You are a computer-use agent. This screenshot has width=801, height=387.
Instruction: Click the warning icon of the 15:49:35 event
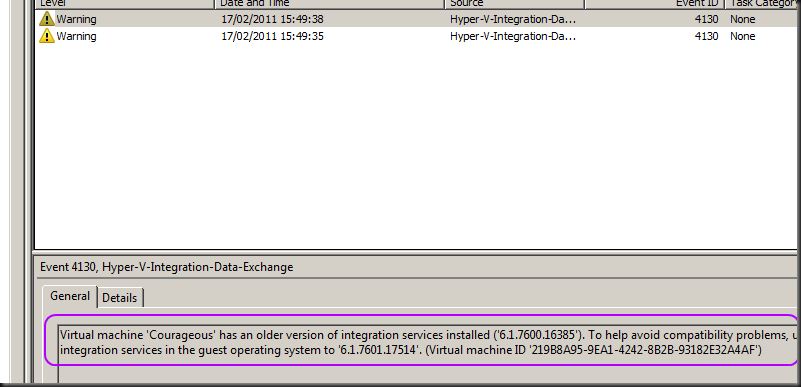[x=46, y=36]
